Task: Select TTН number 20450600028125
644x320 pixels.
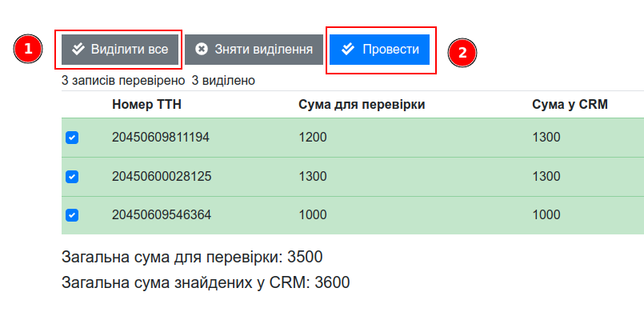Action: [162, 176]
